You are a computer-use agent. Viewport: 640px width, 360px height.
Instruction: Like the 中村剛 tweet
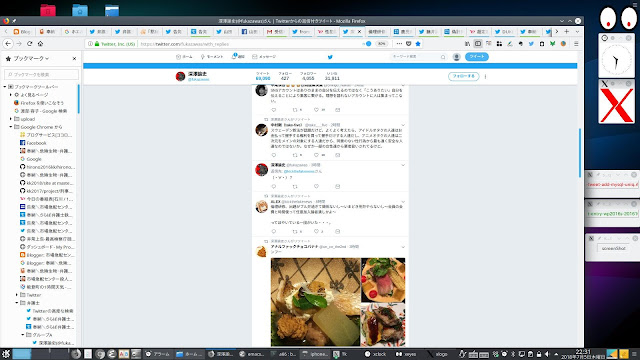point(316,155)
